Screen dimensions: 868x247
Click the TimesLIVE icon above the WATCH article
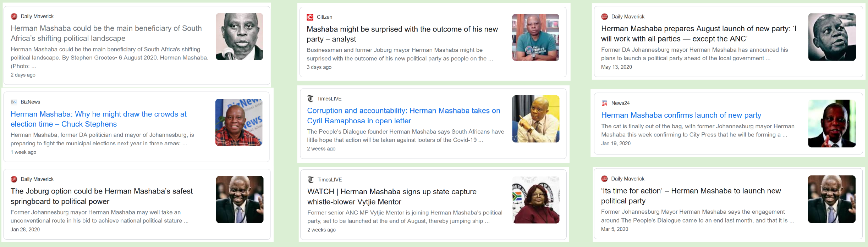click(311, 180)
